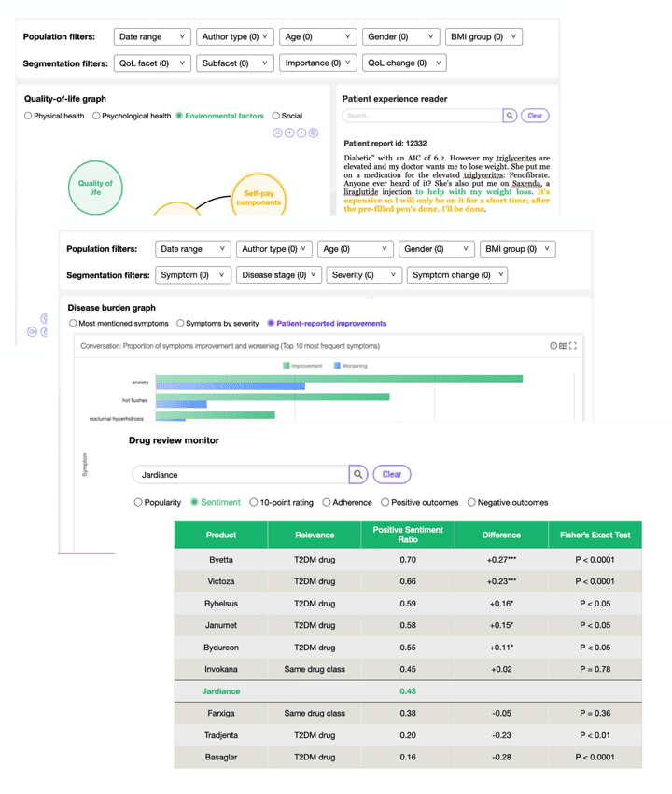The image size is (672, 794).
Task: Open the data table view icon on the chart
Action: click(x=563, y=346)
